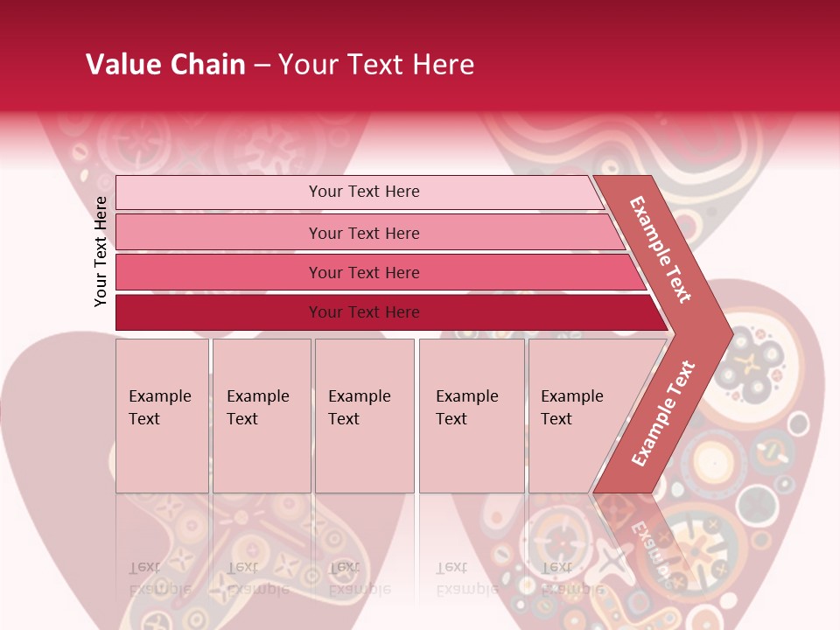
Task: Click the third 'Your Text Here' bar
Action: [x=381, y=272]
